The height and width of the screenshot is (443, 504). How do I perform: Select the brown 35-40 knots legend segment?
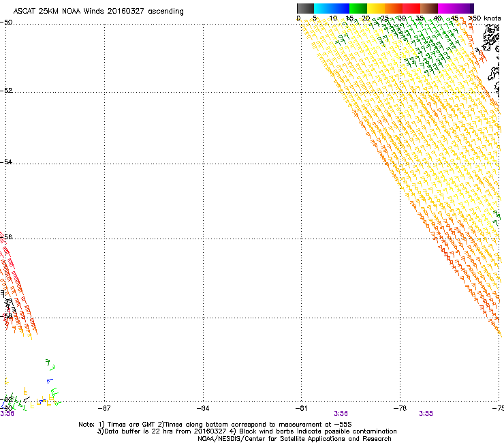coord(428,8)
